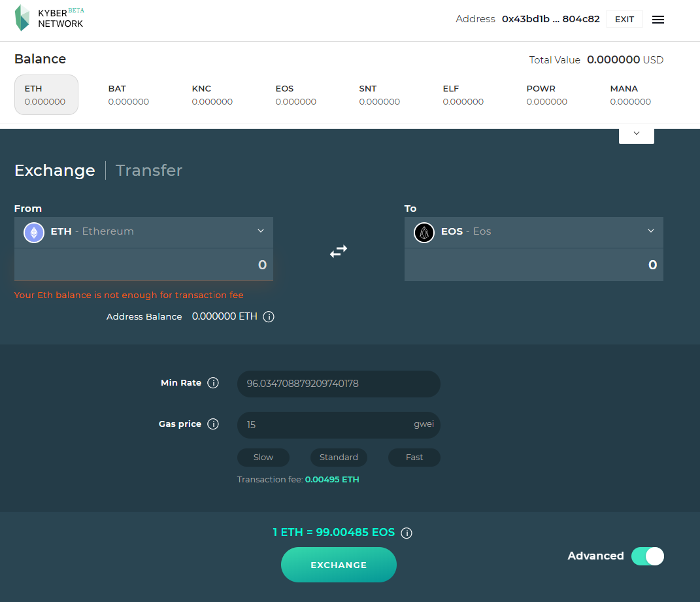Click the Gas price gwei input field
This screenshot has height=602, width=700.
[339, 425]
